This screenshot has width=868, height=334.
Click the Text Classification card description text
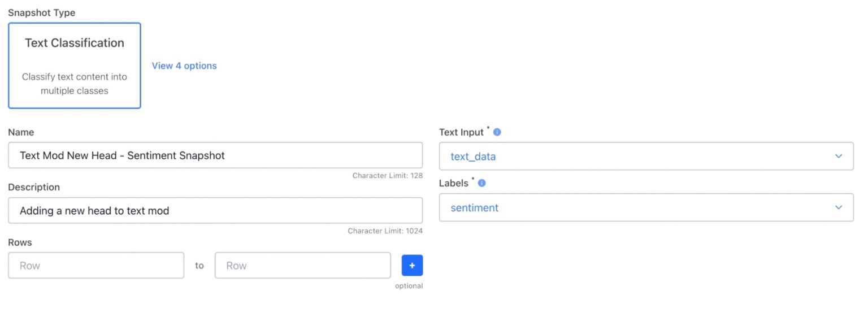pyautogui.click(x=74, y=84)
